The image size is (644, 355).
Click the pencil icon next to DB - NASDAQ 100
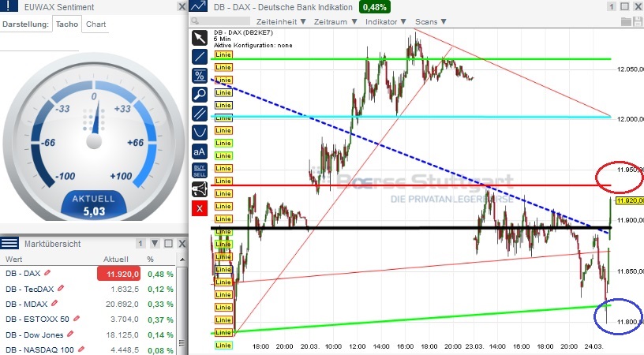pos(81,349)
